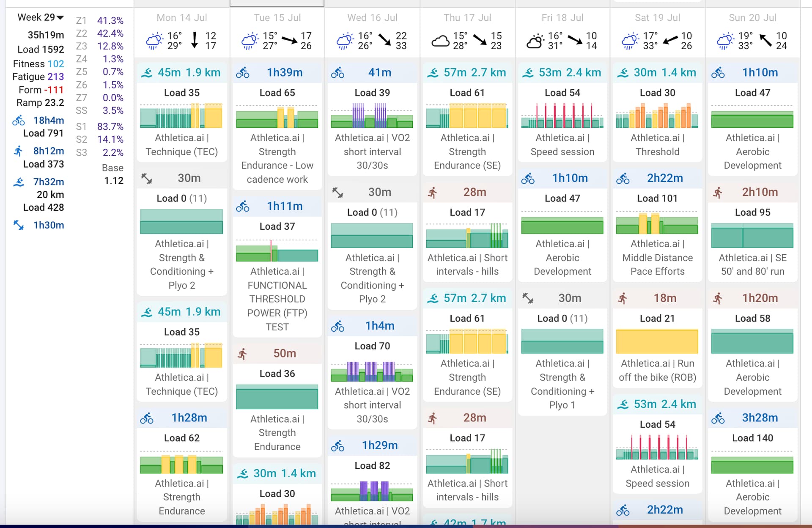Open Monday Strength & Conditioning + Plyo 2 title

pyautogui.click(x=182, y=265)
